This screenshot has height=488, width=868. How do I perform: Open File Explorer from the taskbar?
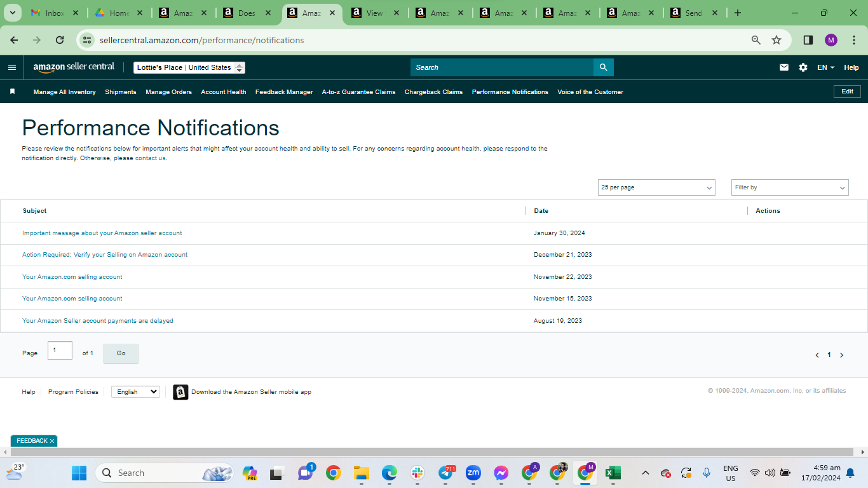pos(362,473)
